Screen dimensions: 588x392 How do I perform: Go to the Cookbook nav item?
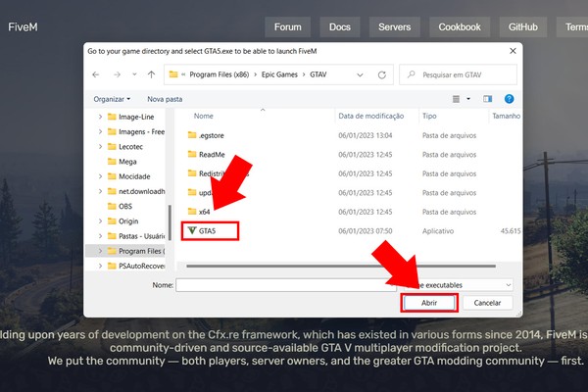coord(458,27)
